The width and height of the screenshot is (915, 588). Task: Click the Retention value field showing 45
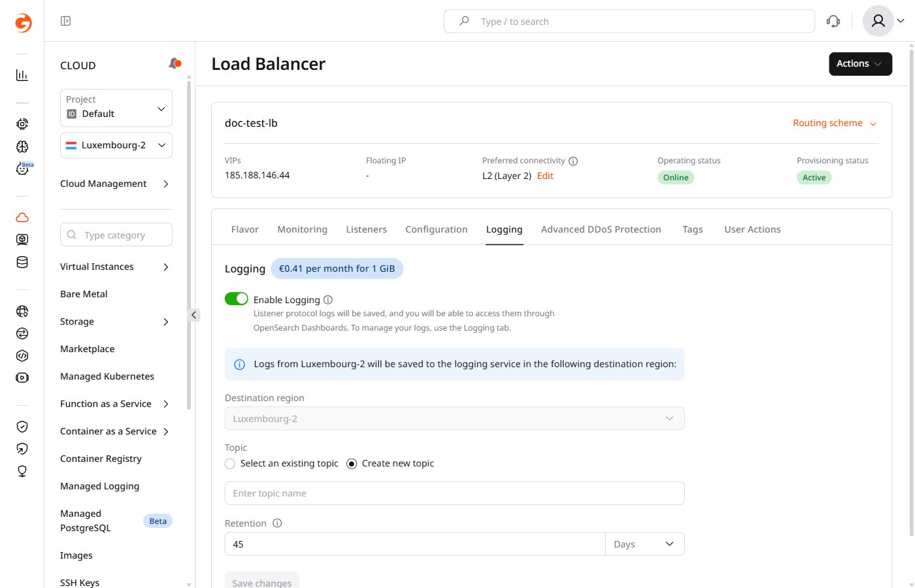pyautogui.click(x=415, y=544)
